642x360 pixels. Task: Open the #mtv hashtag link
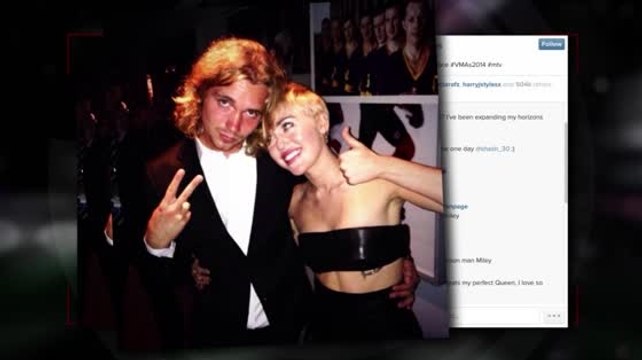[x=495, y=65]
